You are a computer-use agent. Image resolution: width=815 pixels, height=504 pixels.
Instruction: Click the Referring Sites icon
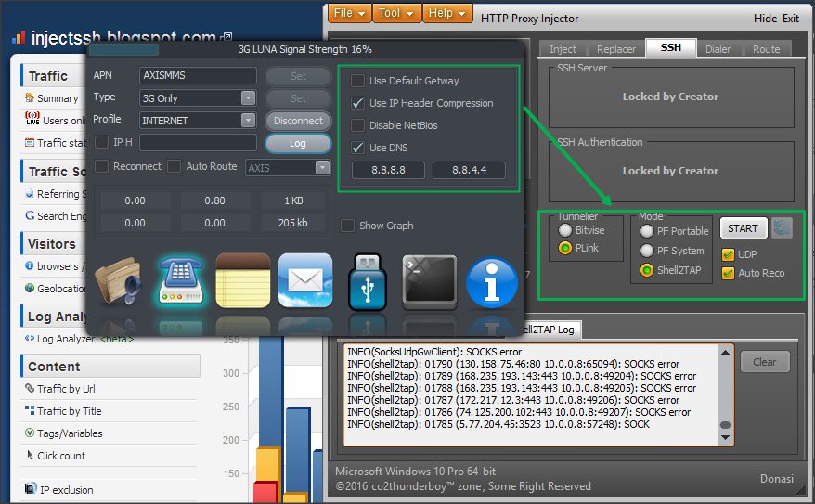[x=30, y=193]
